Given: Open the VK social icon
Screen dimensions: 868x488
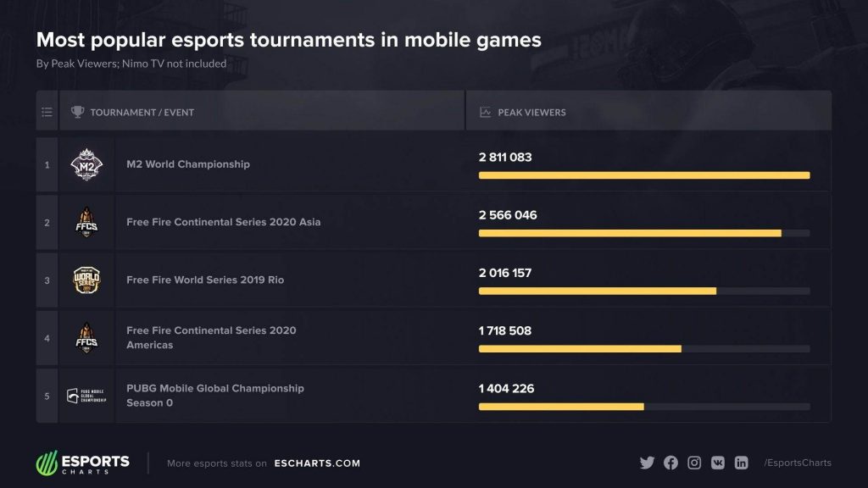Looking at the screenshot, I should coord(717,463).
